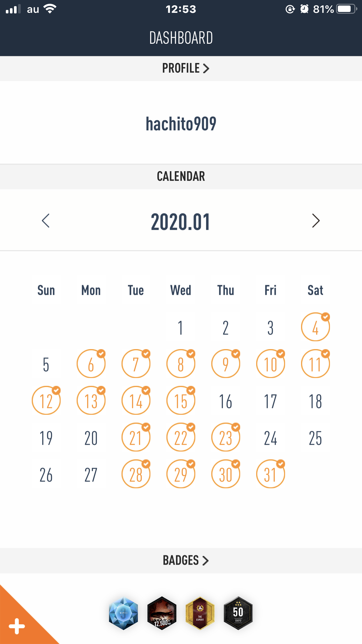Go to next month with right chevron
Image resolution: width=362 pixels, height=644 pixels.
316,221
